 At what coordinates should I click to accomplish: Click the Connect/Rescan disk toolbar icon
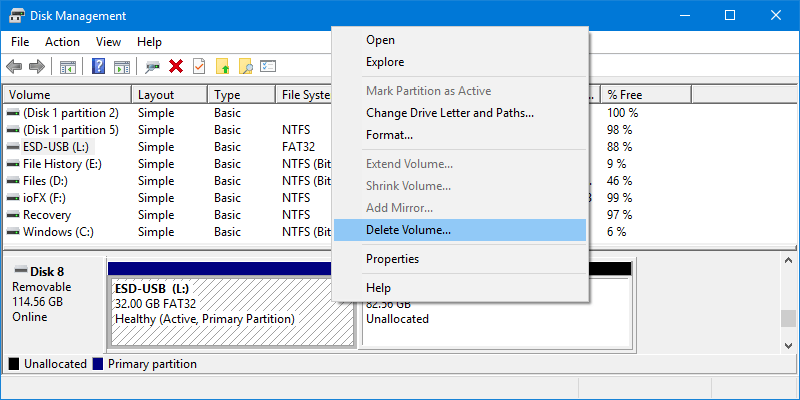(152, 67)
